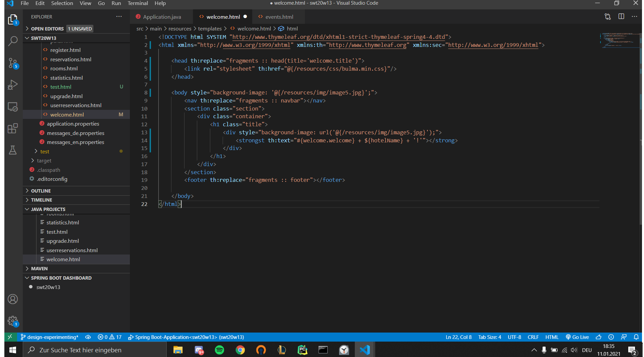Click the Split Editor Right icon
Screen dimensions: 644x357
point(621,17)
